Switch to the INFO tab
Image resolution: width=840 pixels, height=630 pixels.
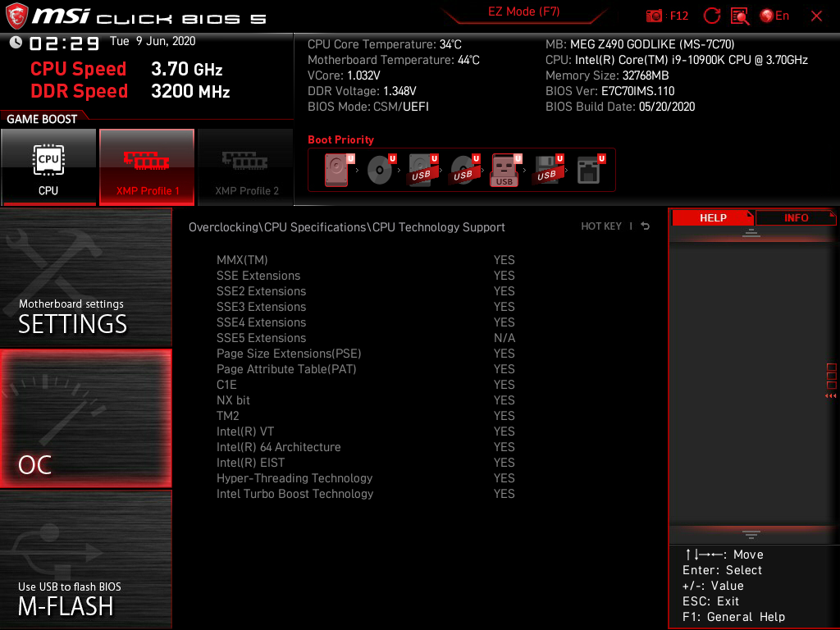pos(796,218)
